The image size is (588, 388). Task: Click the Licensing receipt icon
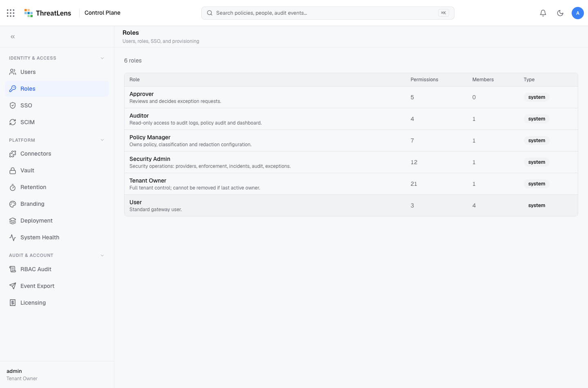[13, 303]
